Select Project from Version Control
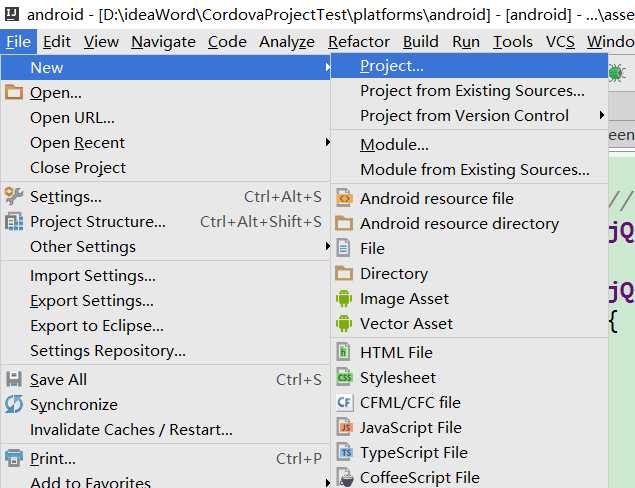Viewport: 635px width, 488px height. click(470, 115)
